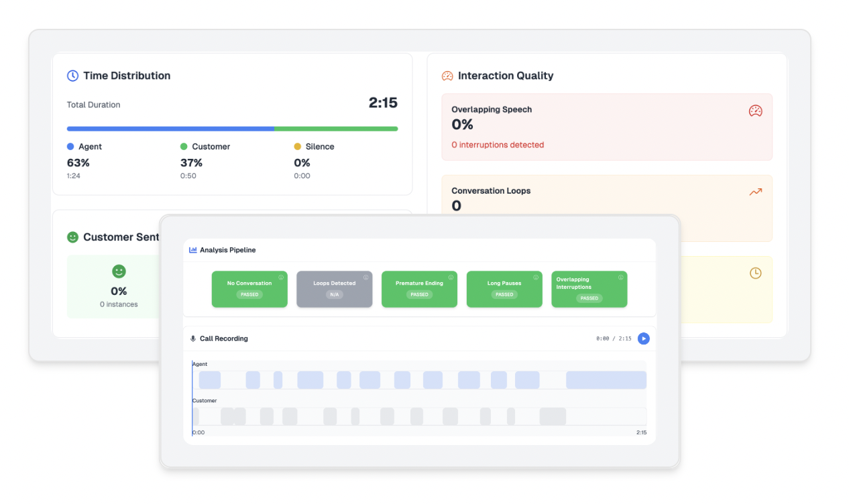Open info icon on Overlapping Interruptions card
Viewport: 849px width, 504px height.
620,277
